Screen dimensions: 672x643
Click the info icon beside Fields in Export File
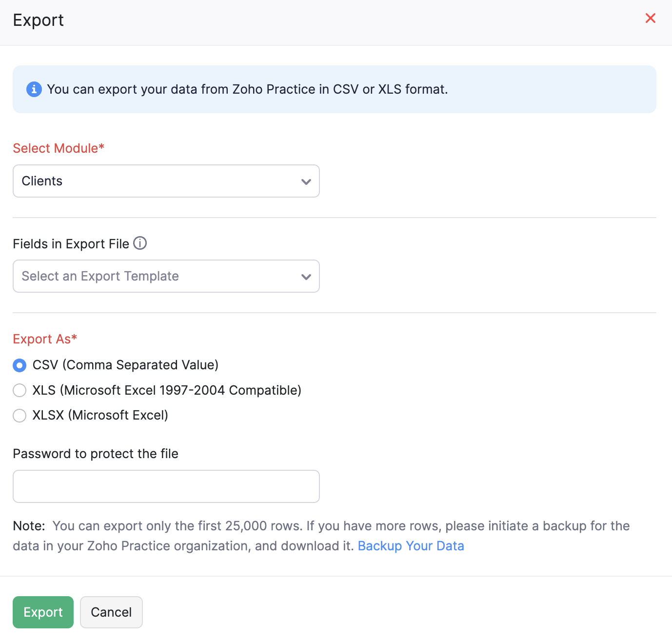140,243
